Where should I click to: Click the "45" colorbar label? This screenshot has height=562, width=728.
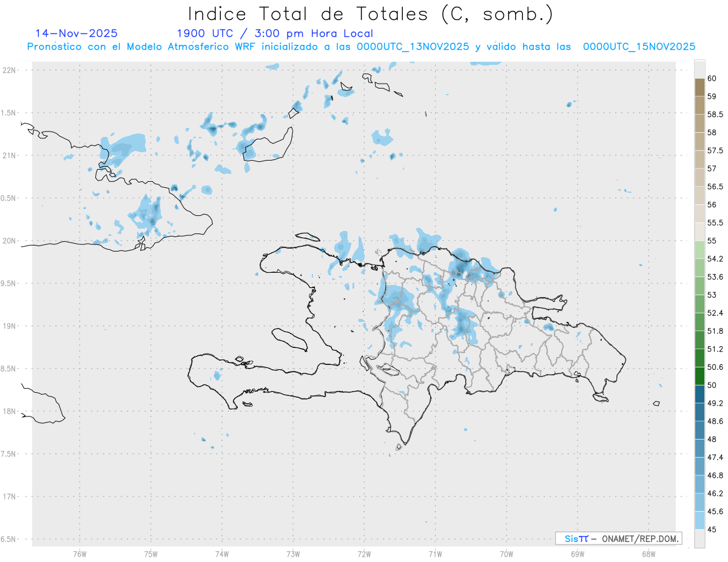pyautogui.click(x=712, y=529)
